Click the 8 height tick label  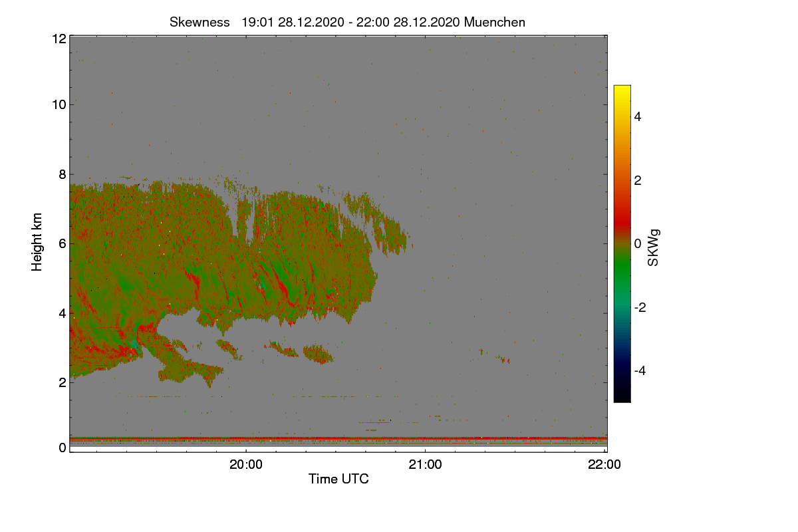(x=63, y=174)
